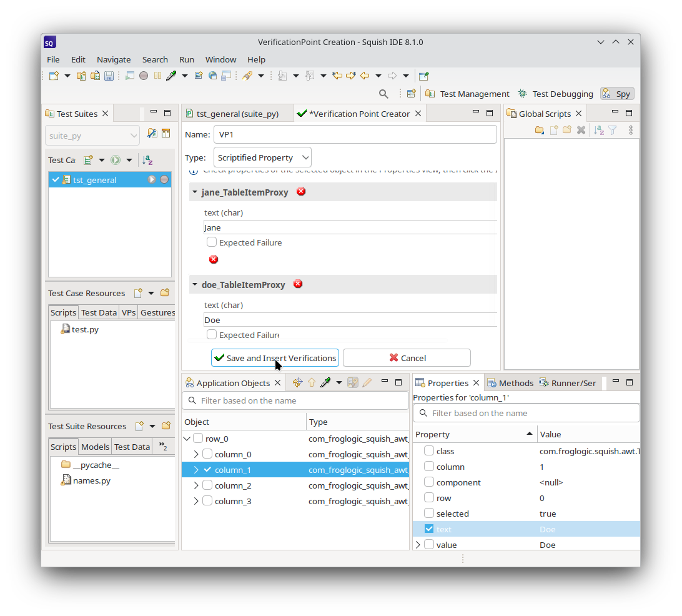Click the verification point Name field
Image resolution: width=682 pixels, height=616 pixels.
tap(355, 134)
